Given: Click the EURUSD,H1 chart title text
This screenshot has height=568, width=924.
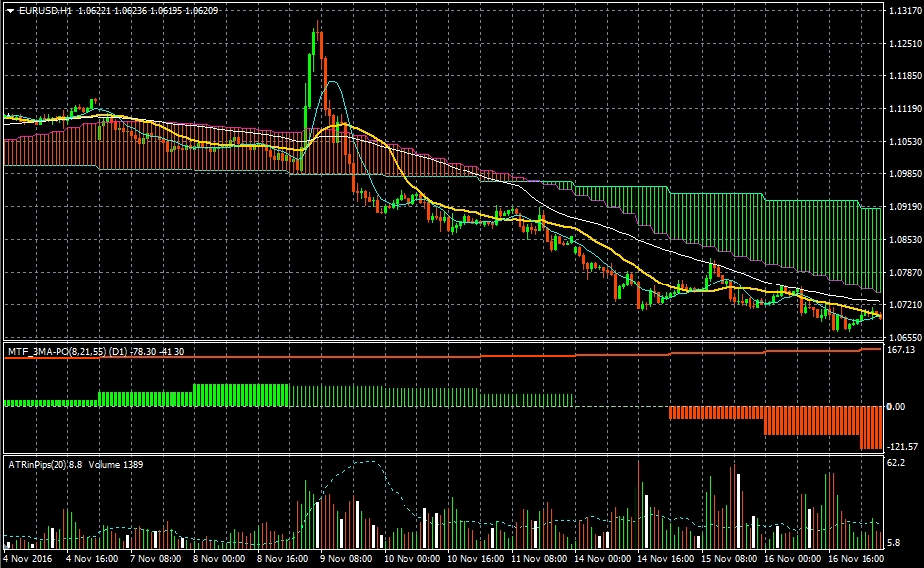Looking at the screenshot, I should click(x=46, y=11).
